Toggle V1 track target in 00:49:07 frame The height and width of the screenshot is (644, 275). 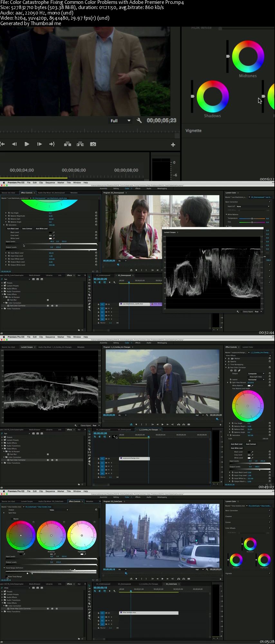coord(102,459)
